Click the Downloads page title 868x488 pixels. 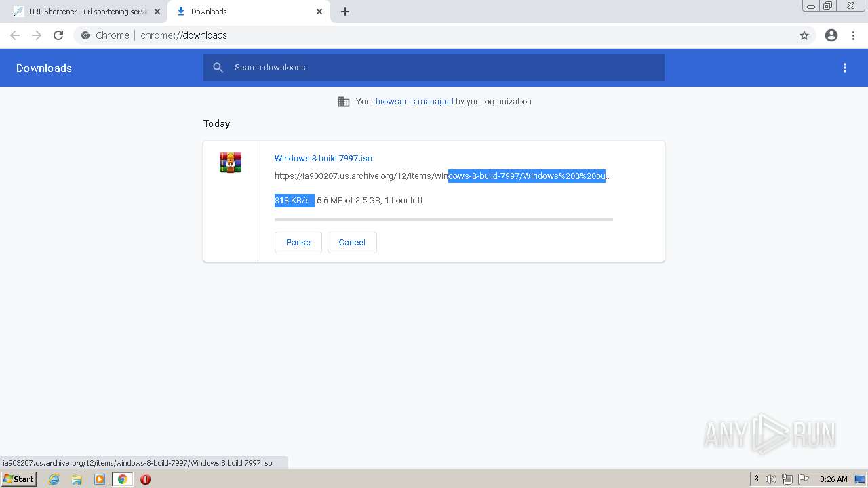pyautogui.click(x=44, y=68)
